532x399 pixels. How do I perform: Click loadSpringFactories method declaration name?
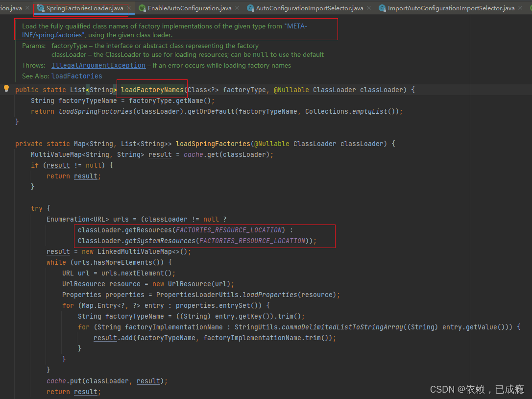click(x=213, y=144)
